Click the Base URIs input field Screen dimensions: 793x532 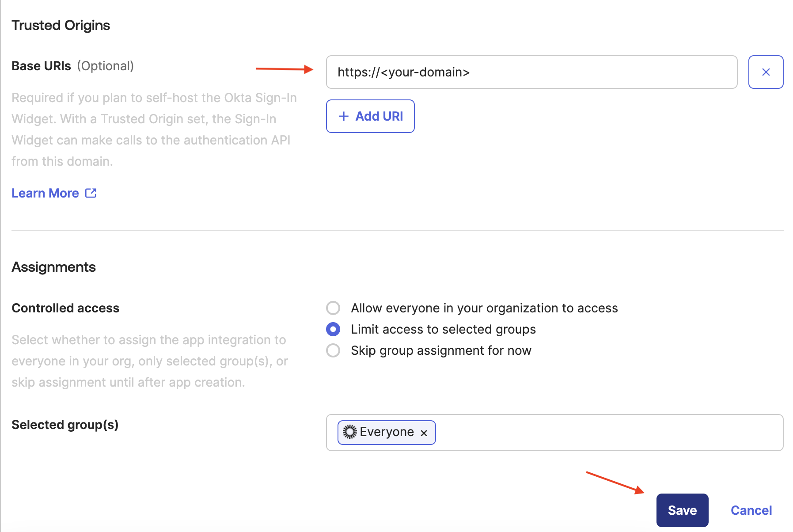pos(530,72)
